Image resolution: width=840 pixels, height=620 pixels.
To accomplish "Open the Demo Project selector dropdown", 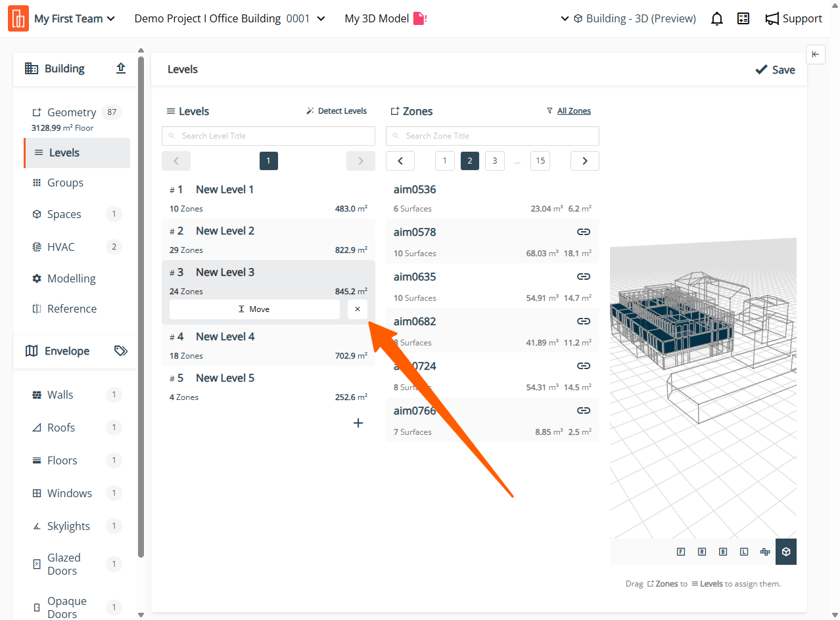I will 229,19.
